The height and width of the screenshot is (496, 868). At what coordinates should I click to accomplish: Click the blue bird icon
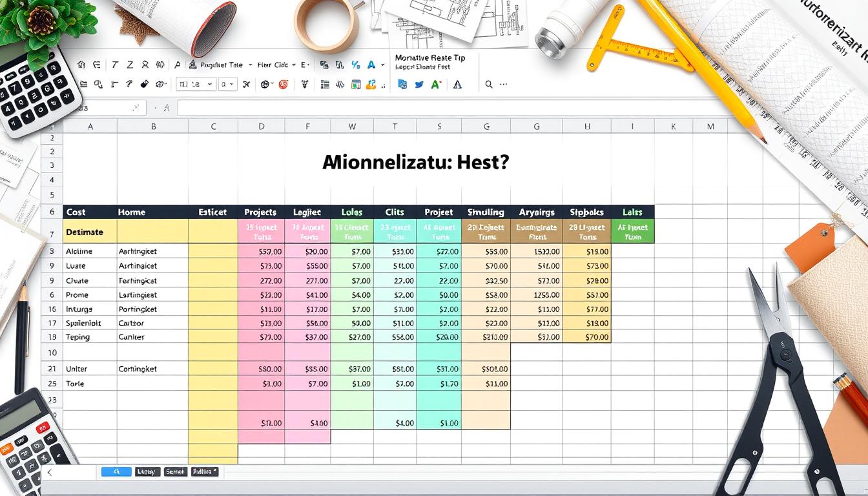click(418, 84)
